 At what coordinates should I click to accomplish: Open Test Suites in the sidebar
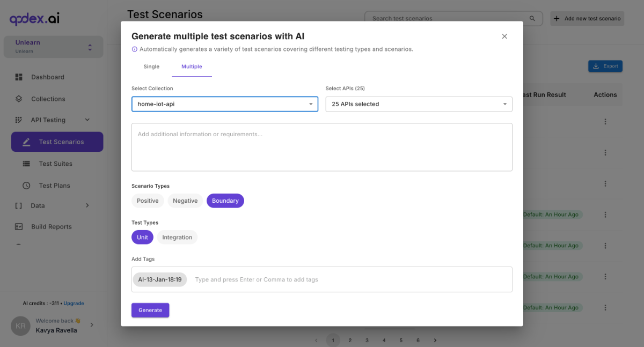click(57, 164)
